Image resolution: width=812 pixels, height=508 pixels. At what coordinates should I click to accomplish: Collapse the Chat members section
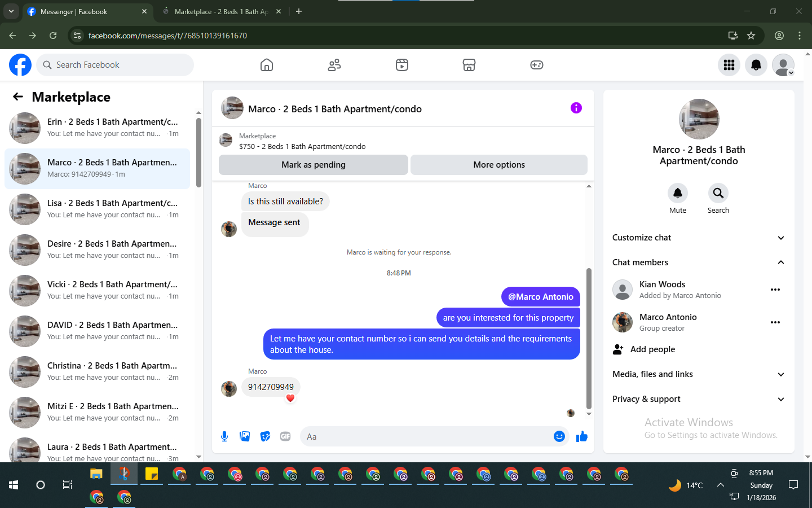699,262
